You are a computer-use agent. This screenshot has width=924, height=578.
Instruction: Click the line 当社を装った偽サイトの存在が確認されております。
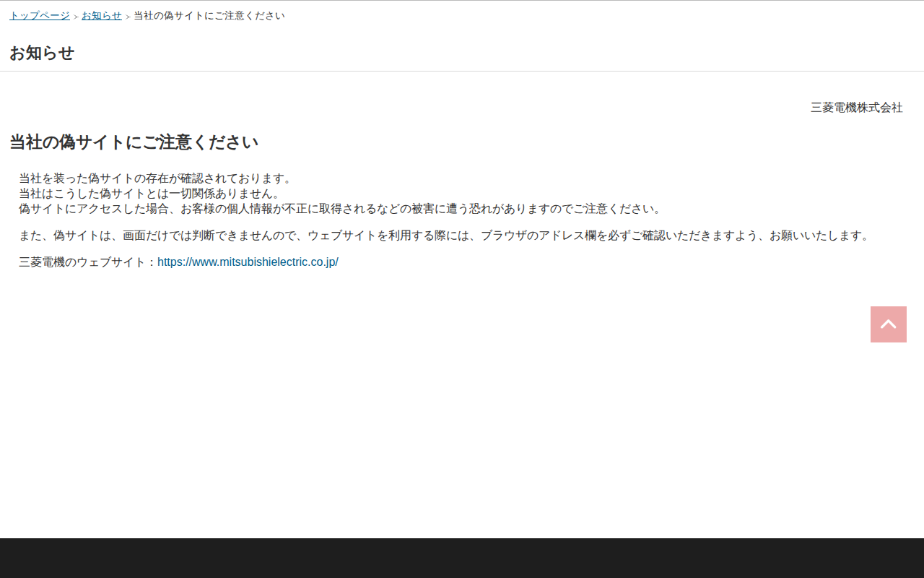(x=156, y=178)
